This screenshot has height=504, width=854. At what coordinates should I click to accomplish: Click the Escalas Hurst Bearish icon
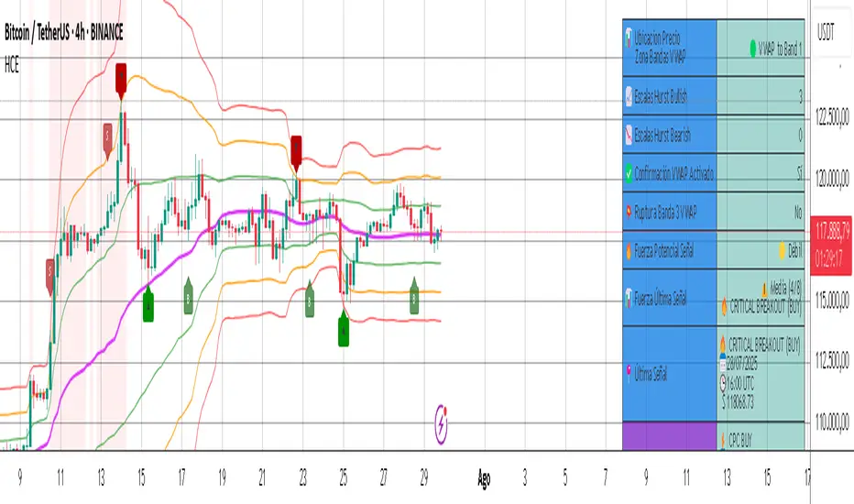click(630, 135)
